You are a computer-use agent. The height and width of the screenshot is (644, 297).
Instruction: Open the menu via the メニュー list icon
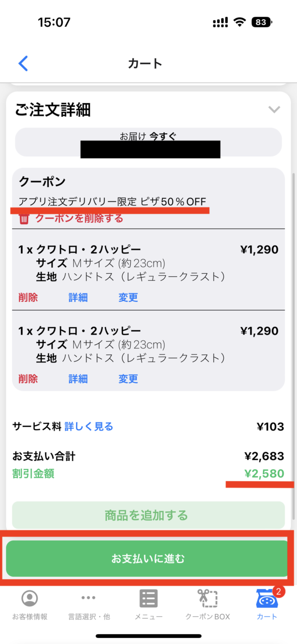tap(148, 598)
